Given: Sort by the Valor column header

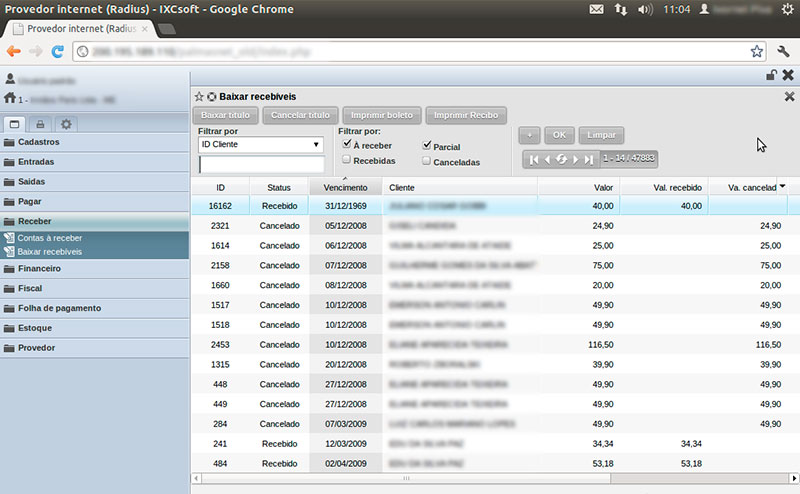Looking at the screenshot, I should click(x=578, y=188).
